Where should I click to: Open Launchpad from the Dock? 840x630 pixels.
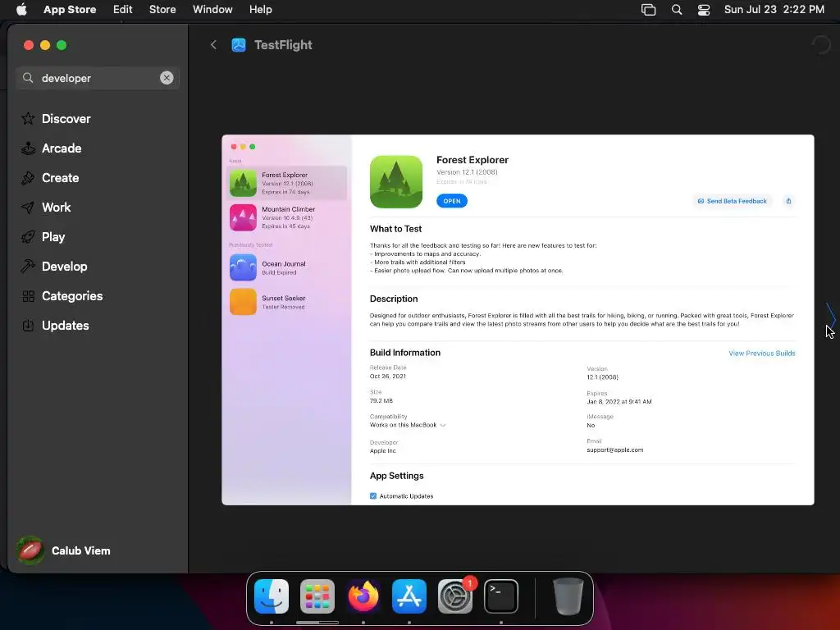click(317, 596)
